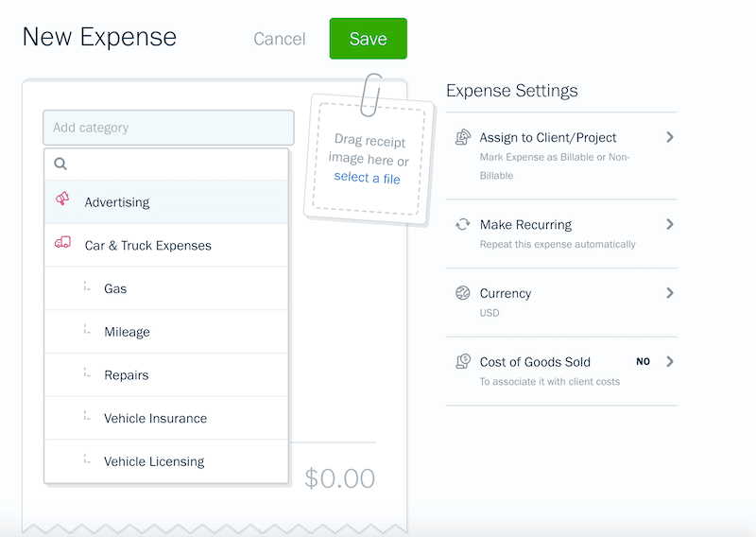Viewport: 756px width, 537px height.
Task: Click the Cost of Goods Sold icon
Action: pos(463,361)
